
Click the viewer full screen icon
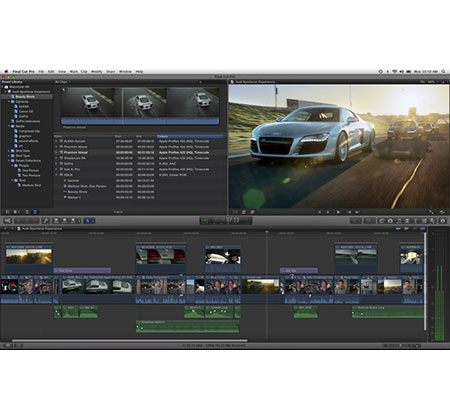(x=431, y=212)
